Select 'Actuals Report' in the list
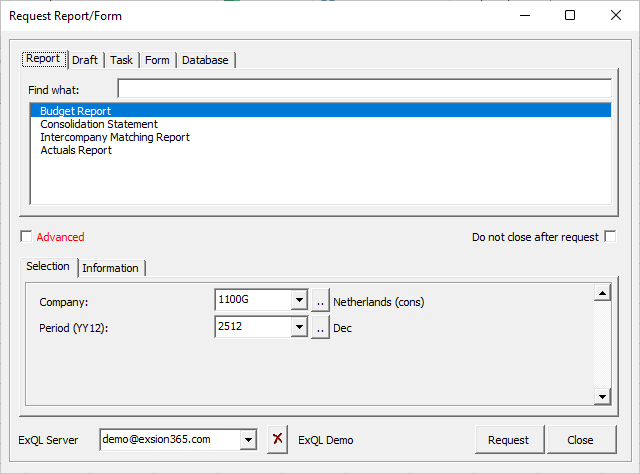 pyautogui.click(x=320, y=150)
